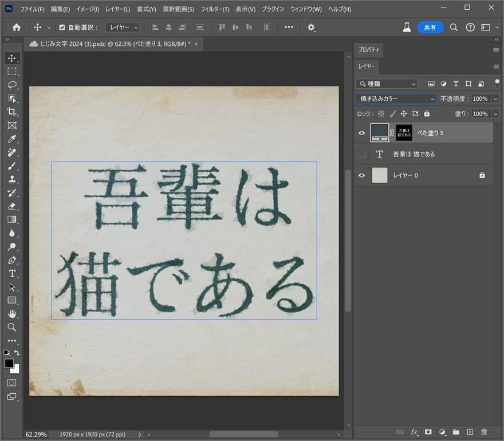The width and height of the screenshot is (504, 441).
Task: Select the Rectangular Marquee tool
Action: pos(12,72)
